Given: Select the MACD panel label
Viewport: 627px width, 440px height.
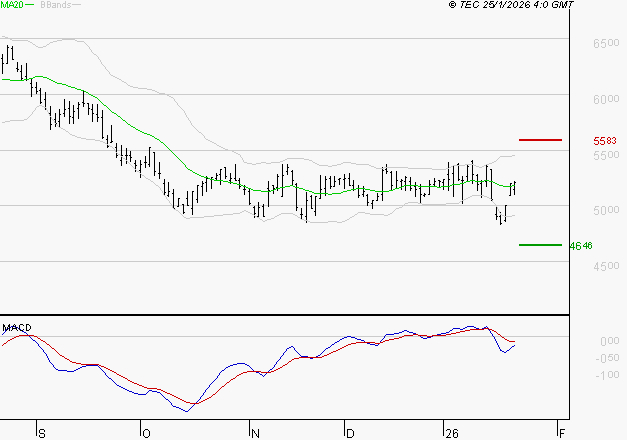Looking at the screenshot, I should [x=17, y=327].
